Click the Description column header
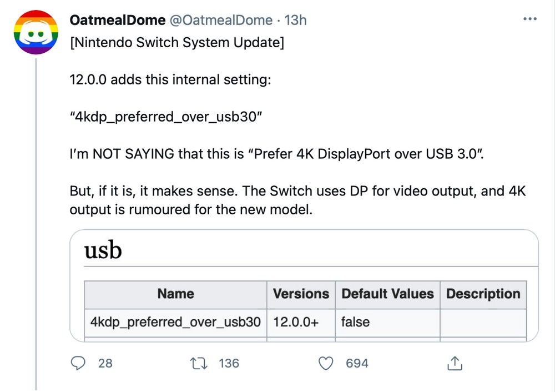This screenshot has width=555, height=392. click(x=483, y=294)
